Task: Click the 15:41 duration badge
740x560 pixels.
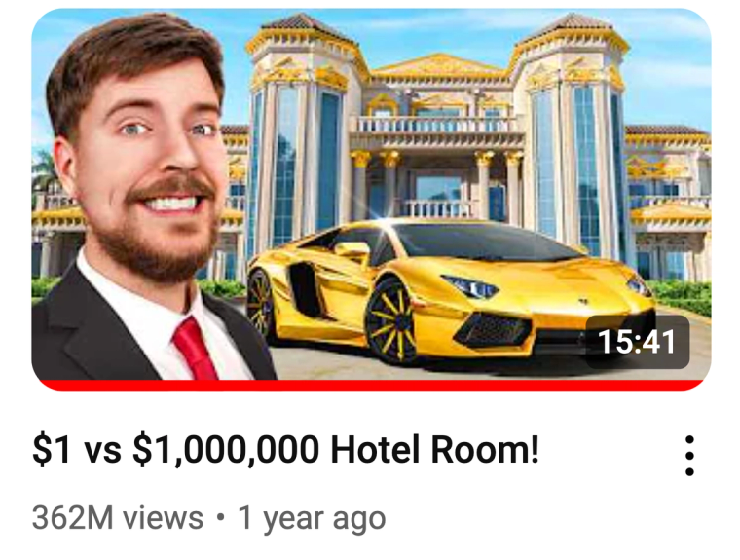Action: click(x=637, y=342)
